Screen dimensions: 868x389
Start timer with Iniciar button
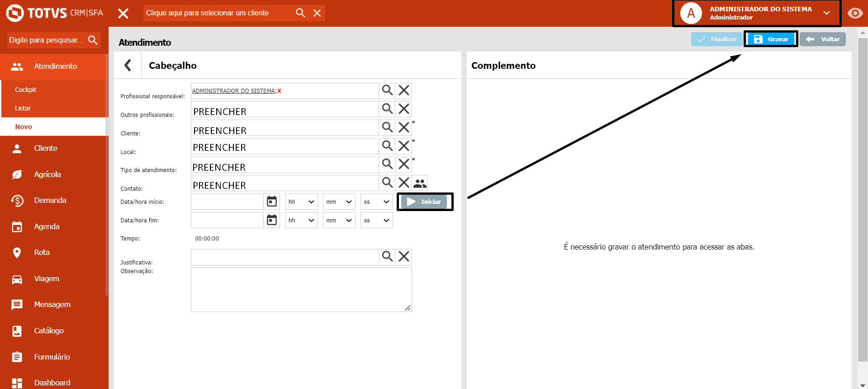pyautogui.click(x=424, y=202)
